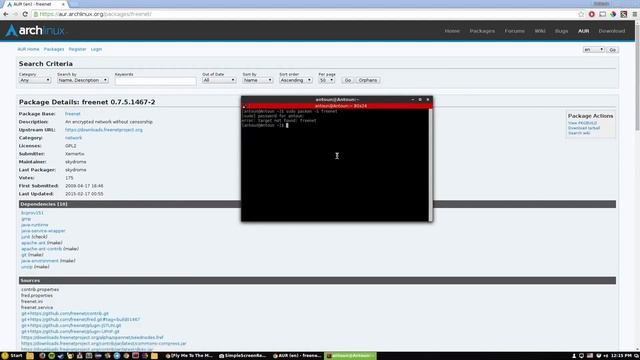The image size is (640, 360).
Task: Open the java-service-wrapper dependency link
Action: coord(43,231)
